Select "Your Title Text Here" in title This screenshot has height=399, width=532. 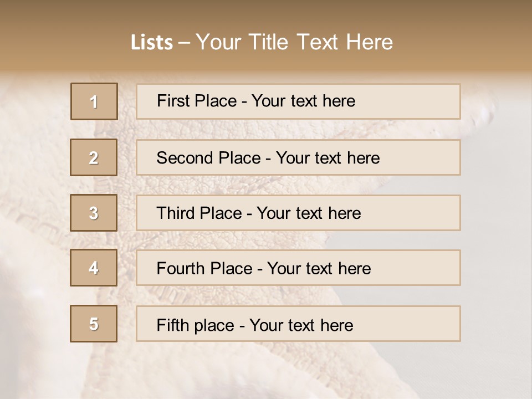294,42
